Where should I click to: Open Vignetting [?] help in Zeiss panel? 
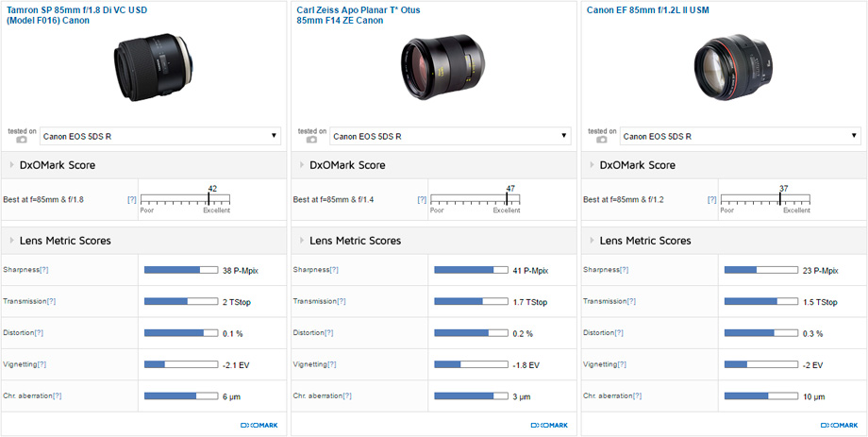[x=331, y=364]
